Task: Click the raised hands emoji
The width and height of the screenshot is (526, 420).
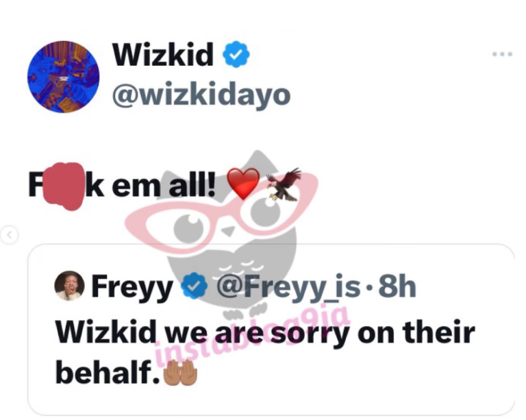Action: point(180,372)
